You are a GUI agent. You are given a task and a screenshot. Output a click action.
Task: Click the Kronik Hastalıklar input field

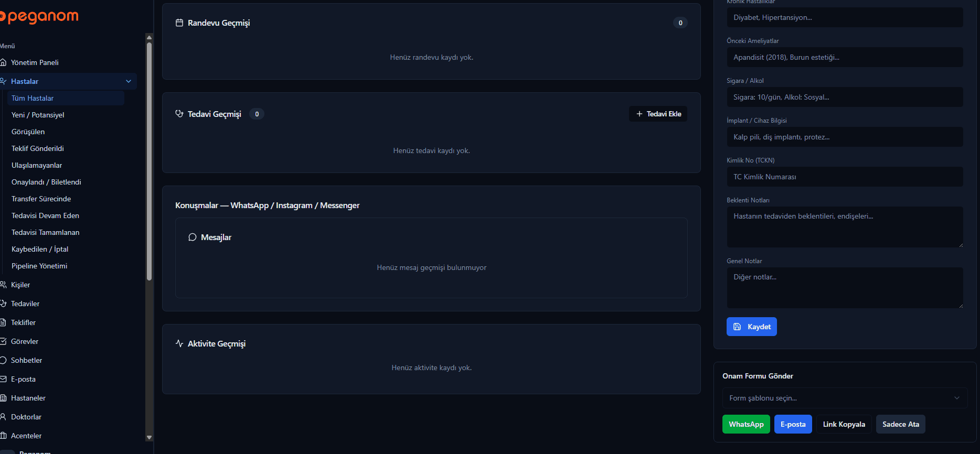(x=845, y=17)
